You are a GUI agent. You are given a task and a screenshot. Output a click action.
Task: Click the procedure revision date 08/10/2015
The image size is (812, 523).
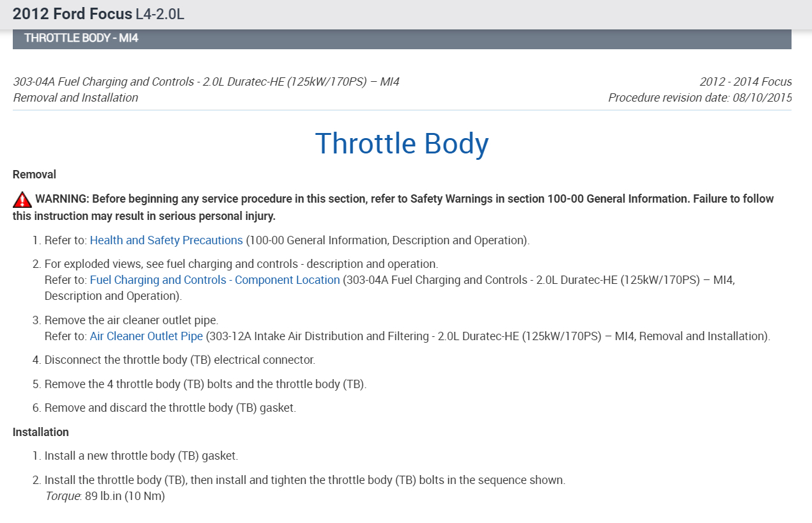click(x=700, y=98)
